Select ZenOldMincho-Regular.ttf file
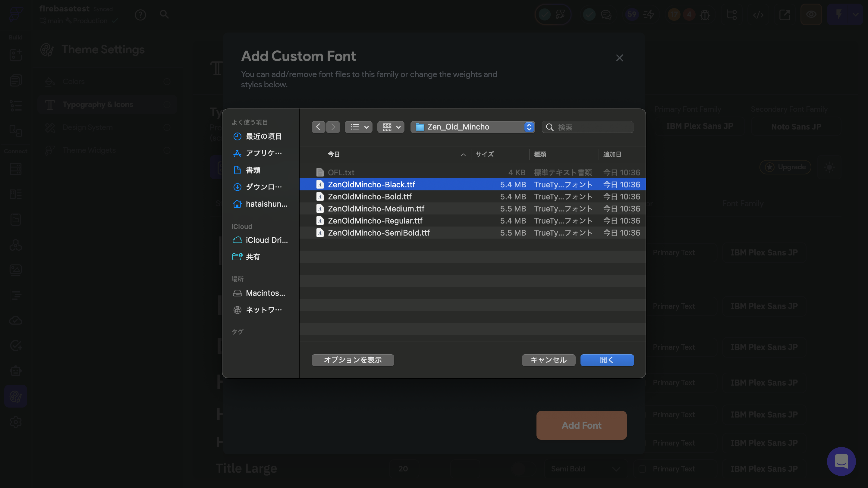Screen dimensions: 868x488 coord(375,221)
